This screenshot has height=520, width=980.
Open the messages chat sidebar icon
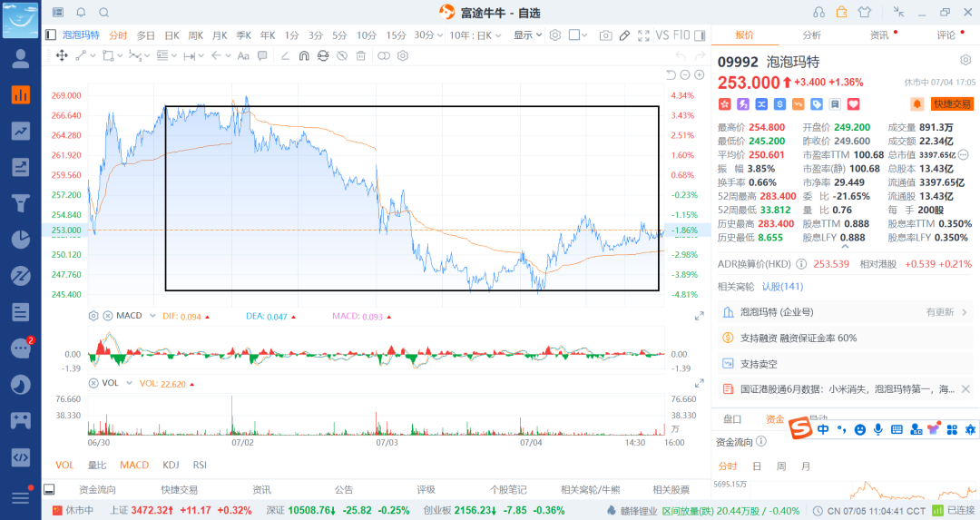(21, 348)
